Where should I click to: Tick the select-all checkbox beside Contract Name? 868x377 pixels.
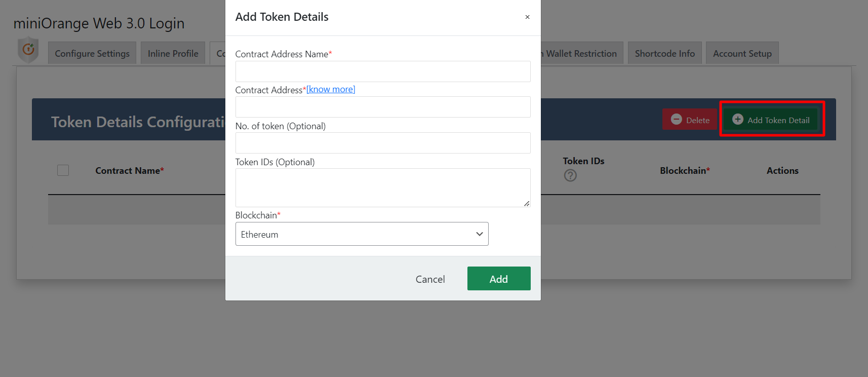[63, 170]
